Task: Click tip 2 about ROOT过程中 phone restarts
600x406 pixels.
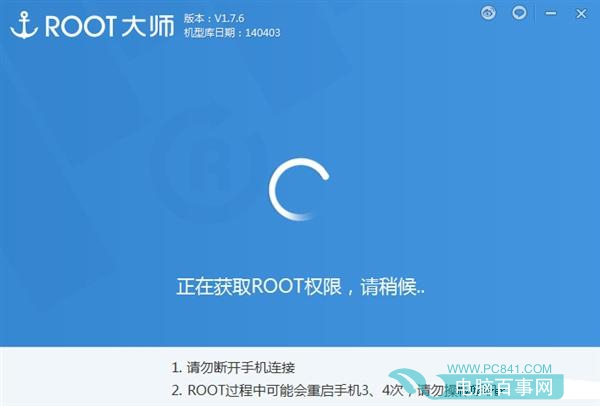Action: tap(337, 390)
